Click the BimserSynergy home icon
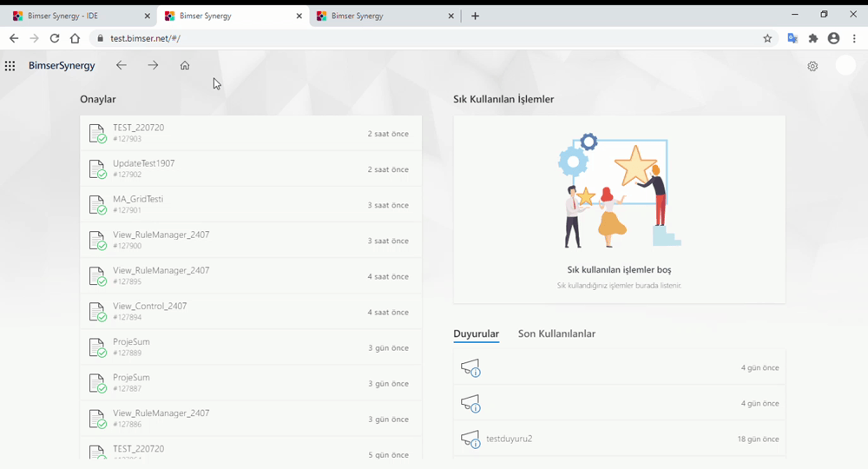The height and width of the screenshot is (469, 868). coord(185,66)
